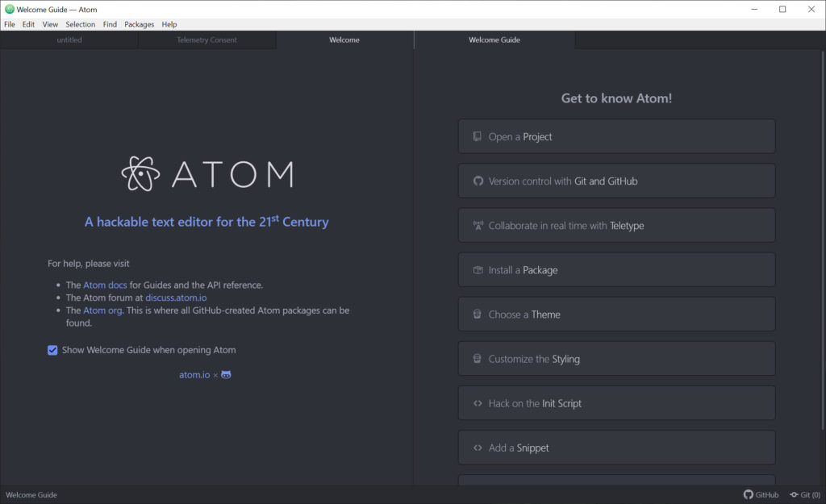The width and height of the screenshot is (826, 504).
Task: Open the Packages menu
Action: [139, 24]
